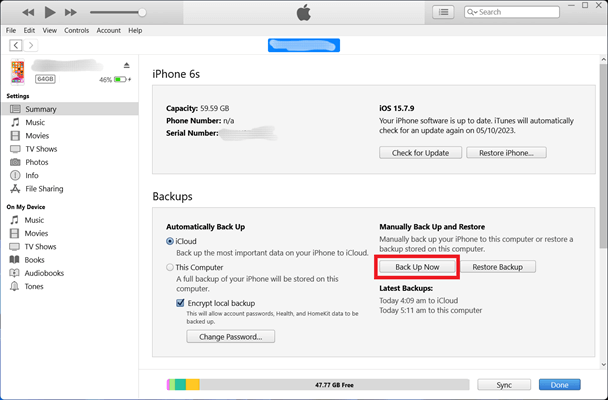Open the Account menu
Screen dimensions: 608x400
[108, 31]
